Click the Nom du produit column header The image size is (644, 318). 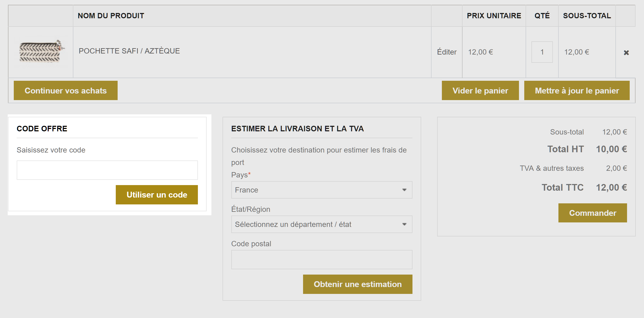[x=111, y=16]
